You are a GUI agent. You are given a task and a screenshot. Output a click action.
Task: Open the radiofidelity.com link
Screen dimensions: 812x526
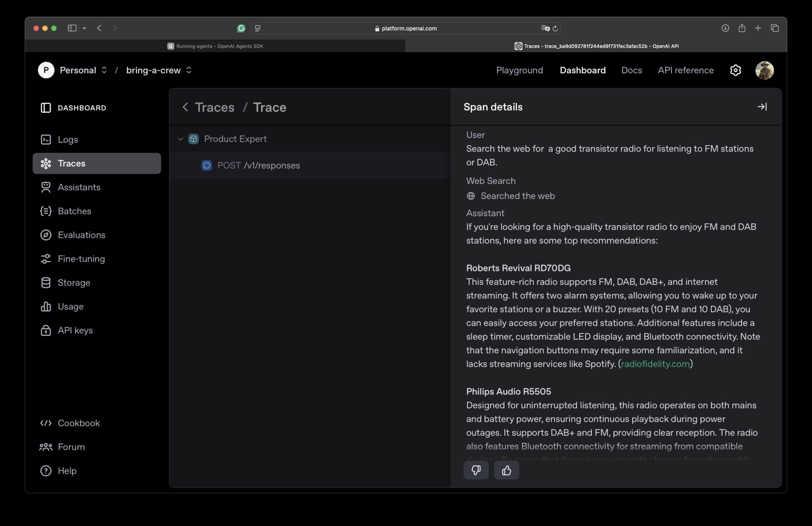tap(655, 363)
